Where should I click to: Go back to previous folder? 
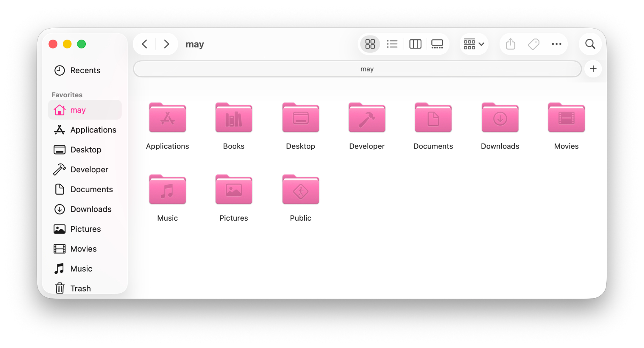[x=145, y=44]
